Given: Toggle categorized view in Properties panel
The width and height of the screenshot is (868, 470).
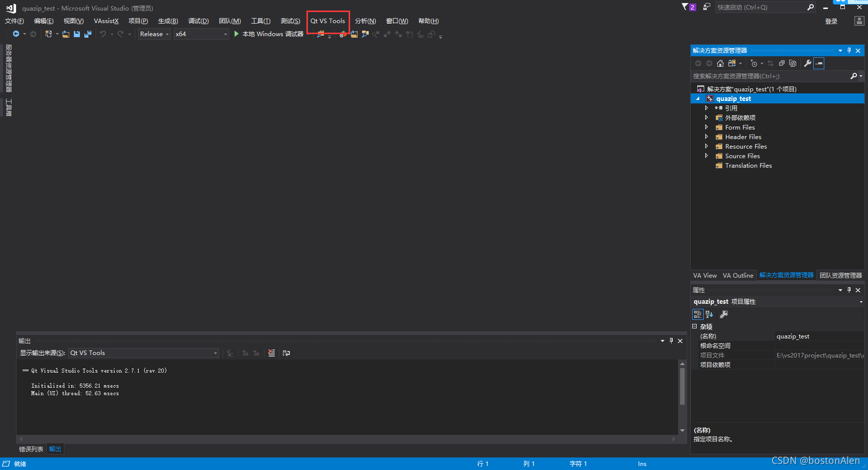Looking at the screenshot, I should pyautogui.click(x=698, y=314).
